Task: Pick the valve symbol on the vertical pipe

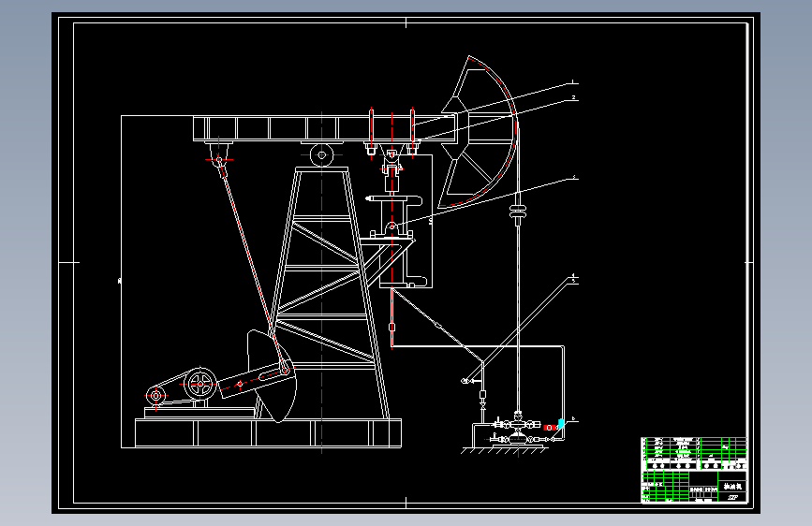Action: [x=483, y=407]
